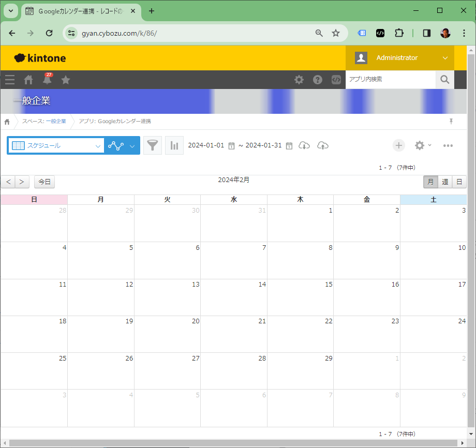Image resolution: width=476 pixels, height=448 pixels.
Task: Switch calendar to 週 (week) view
Action: point(445,182)
